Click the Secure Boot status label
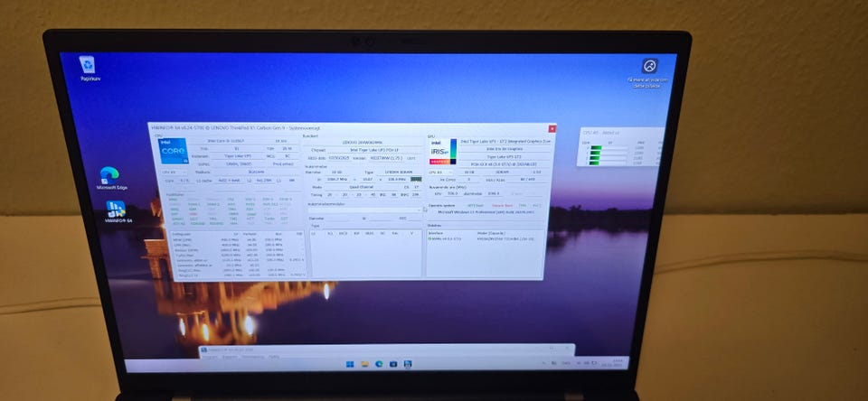 (501, 205)
